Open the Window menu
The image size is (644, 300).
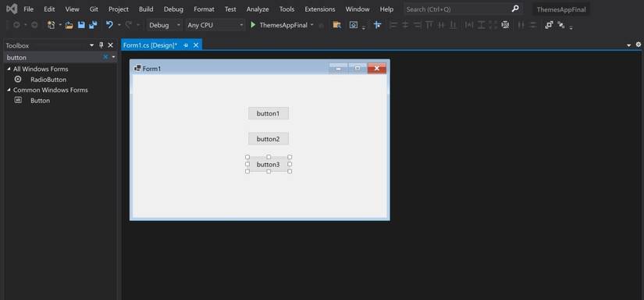pyautogui.click(x=358, y=9)
